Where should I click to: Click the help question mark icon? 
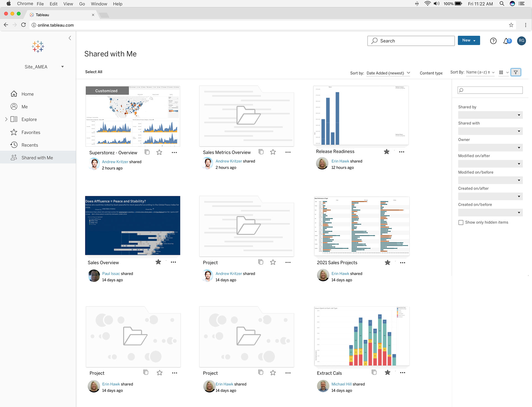click(493, 41)
